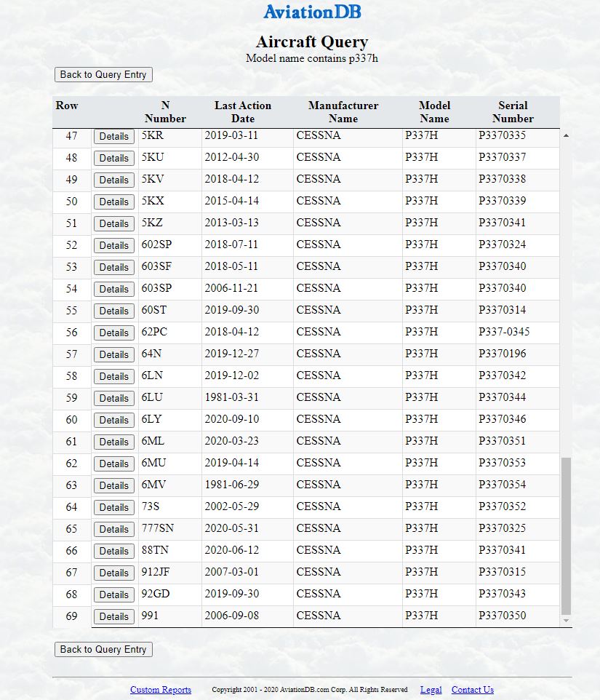Open the Legal link in footer

431,690
